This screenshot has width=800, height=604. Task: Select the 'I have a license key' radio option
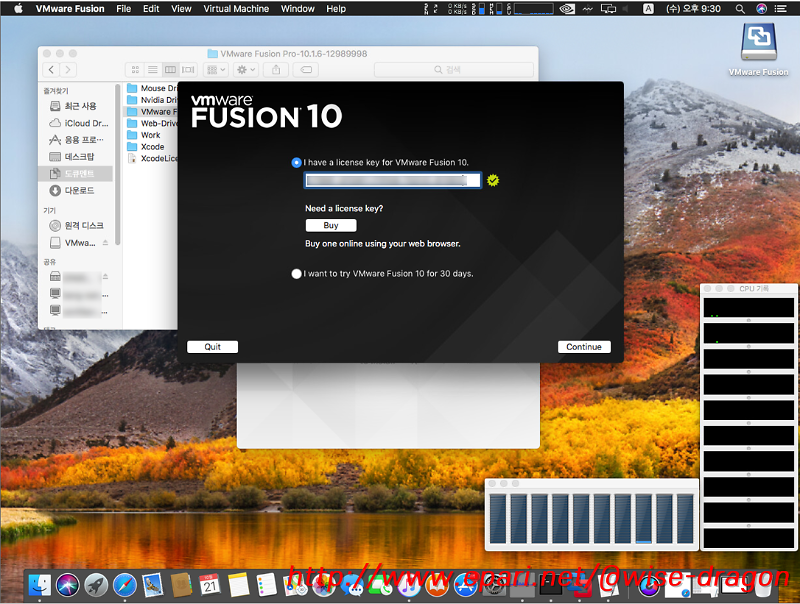(296, 163)
